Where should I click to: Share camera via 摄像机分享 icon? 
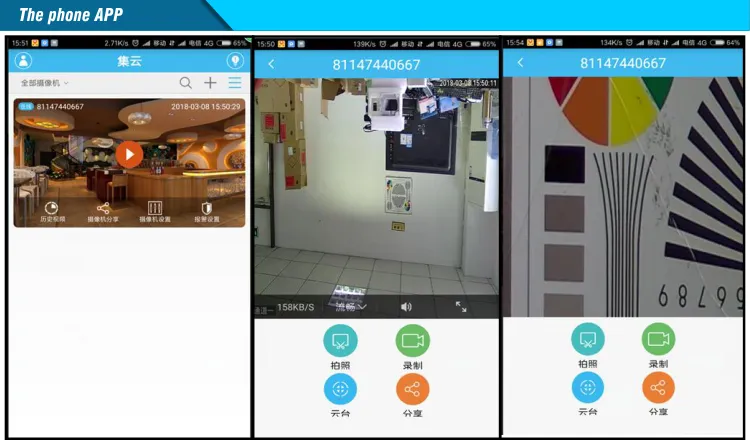[x=103, y=211]
